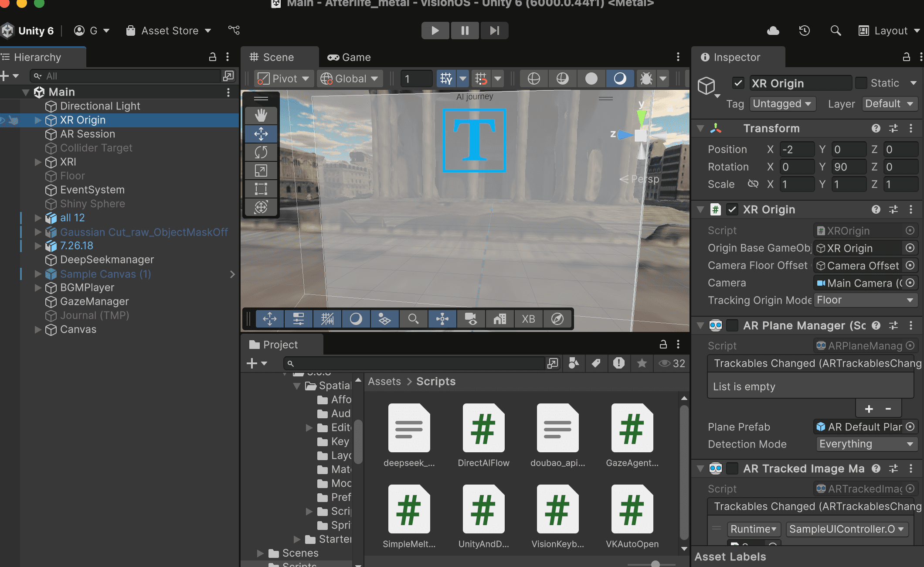Open the Undo History icon
Image resolution: width=924 pixels, height=567 pixels.
[804, 31]
